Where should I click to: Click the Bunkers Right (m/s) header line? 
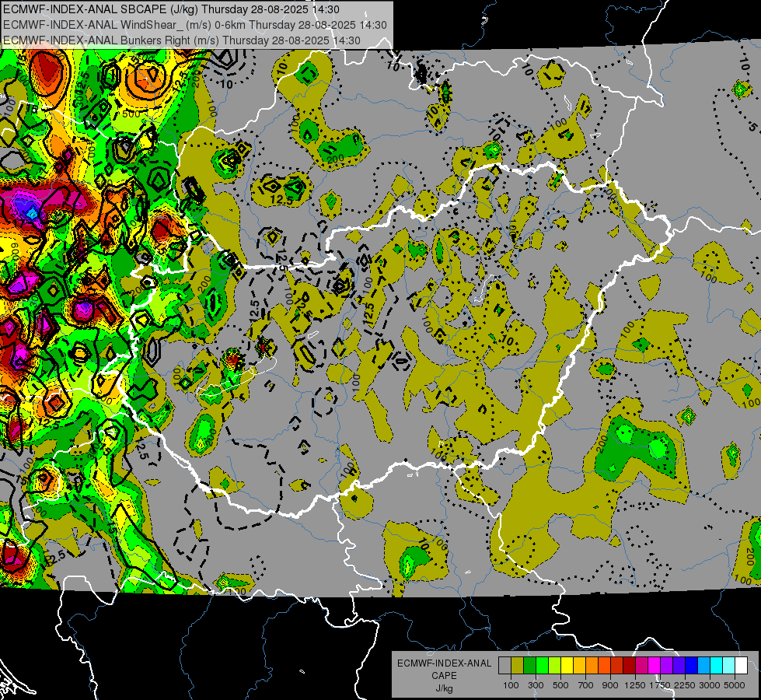182,40
